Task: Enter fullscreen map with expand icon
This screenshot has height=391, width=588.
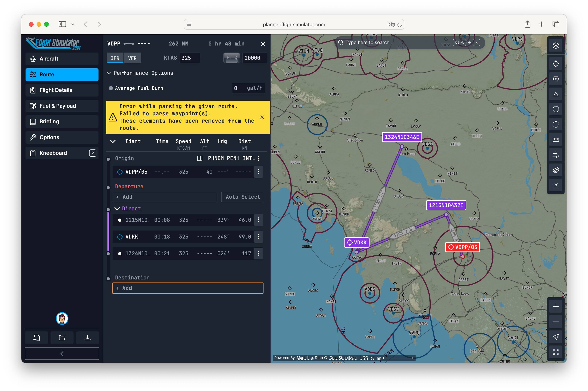Action: (x=556, y=352)
